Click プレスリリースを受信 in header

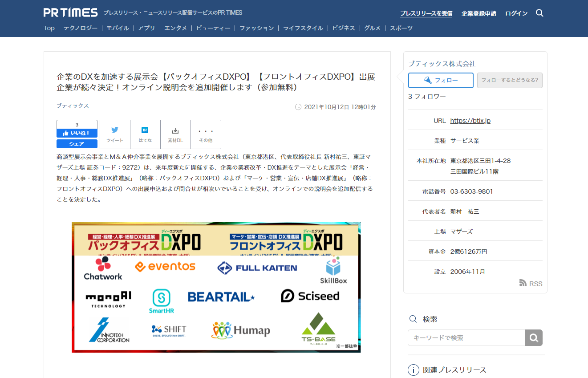point(426,13)
